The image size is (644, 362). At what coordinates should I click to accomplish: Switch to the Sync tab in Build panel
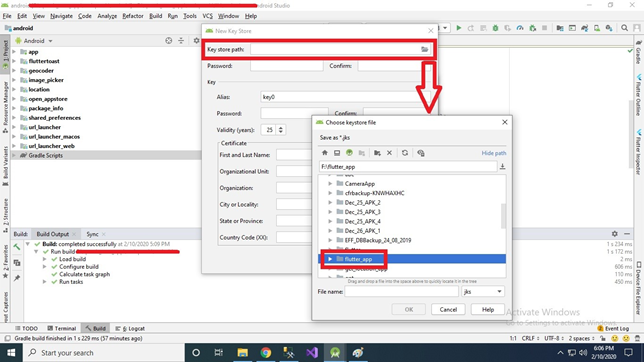coord(92,234)
